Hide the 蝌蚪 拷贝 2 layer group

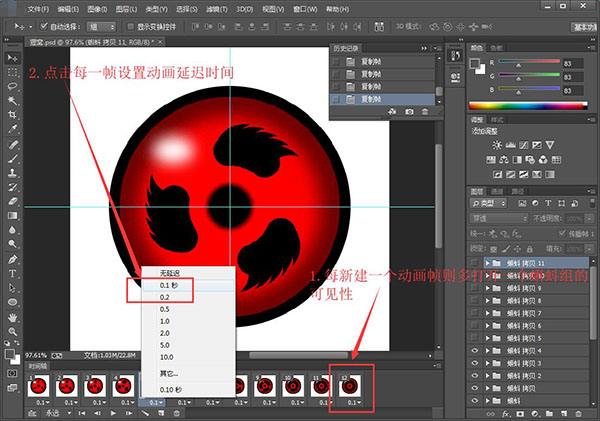coord(475,376)
